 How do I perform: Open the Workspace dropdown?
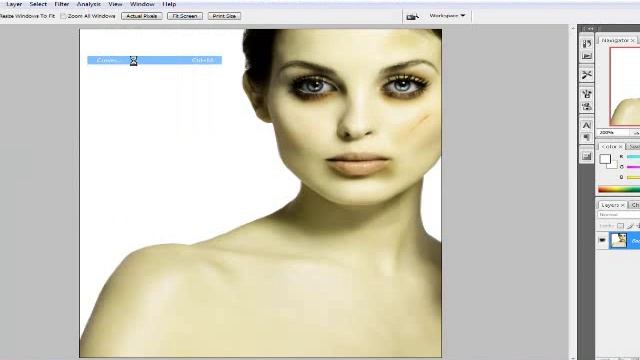point(447,16)
